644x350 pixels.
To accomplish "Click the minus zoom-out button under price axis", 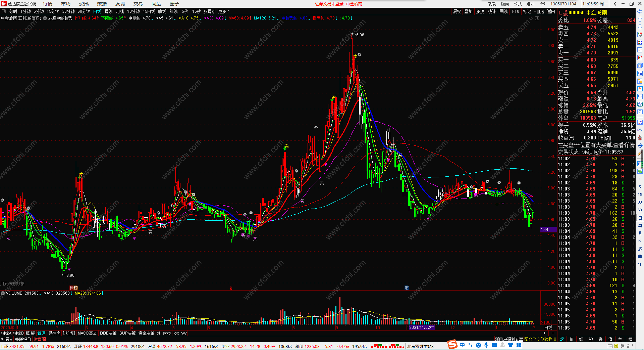I will point(553,333).
